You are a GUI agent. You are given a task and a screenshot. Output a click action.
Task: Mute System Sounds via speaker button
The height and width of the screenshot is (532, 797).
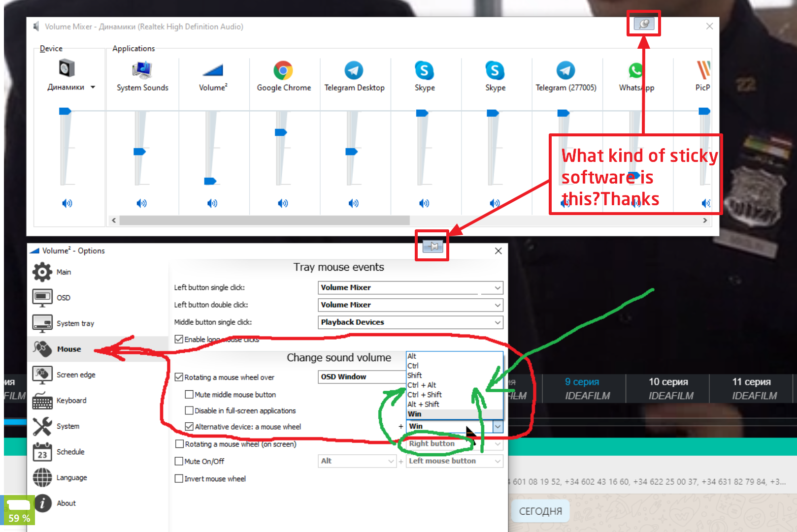142,203
